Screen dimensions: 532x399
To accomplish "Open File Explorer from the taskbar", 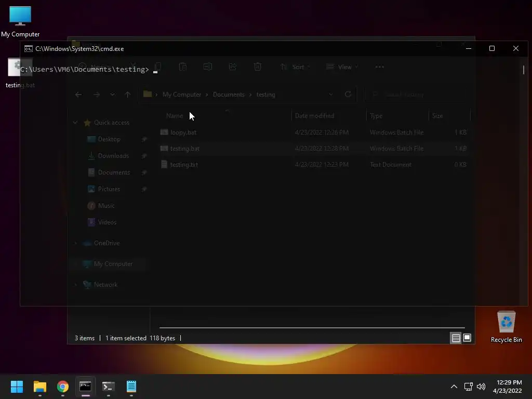I will [x=39, y=387].
